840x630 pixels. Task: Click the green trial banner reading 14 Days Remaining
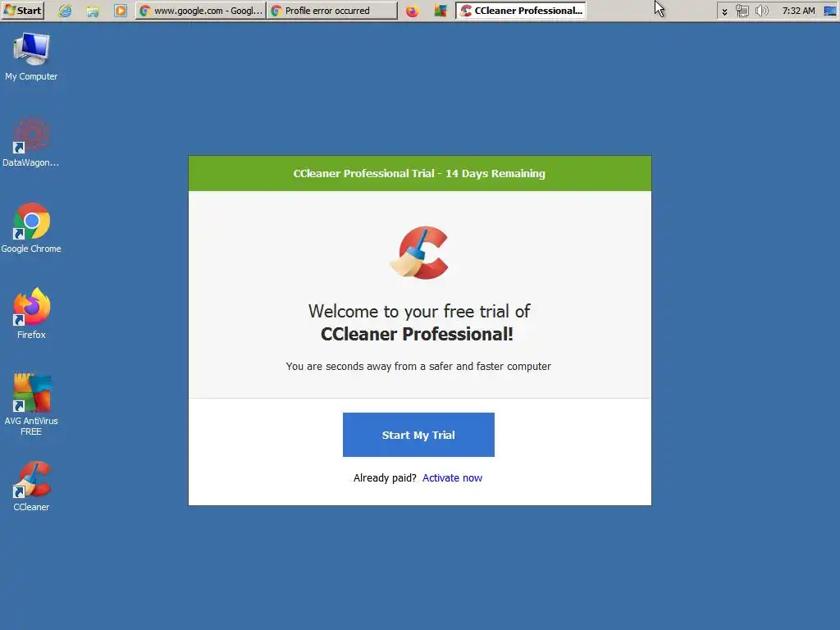coord(419,174)
